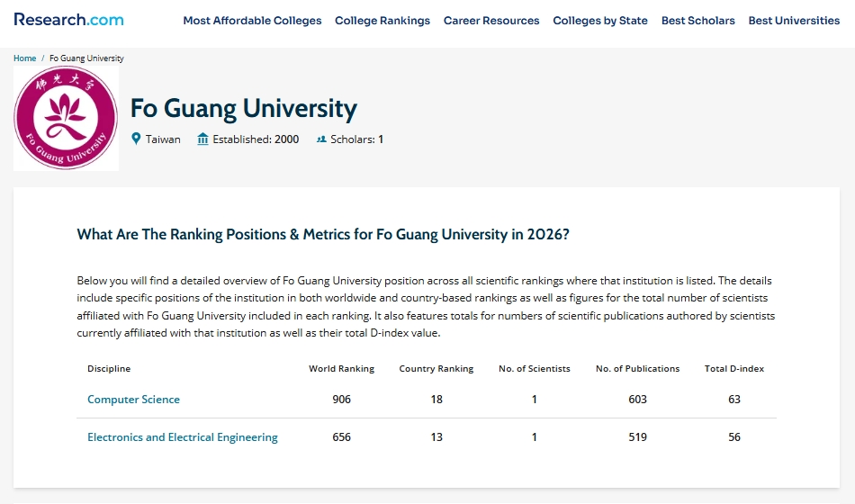Click country ranking value 13
The image size is (855, 504).
(x=436, y=436)
